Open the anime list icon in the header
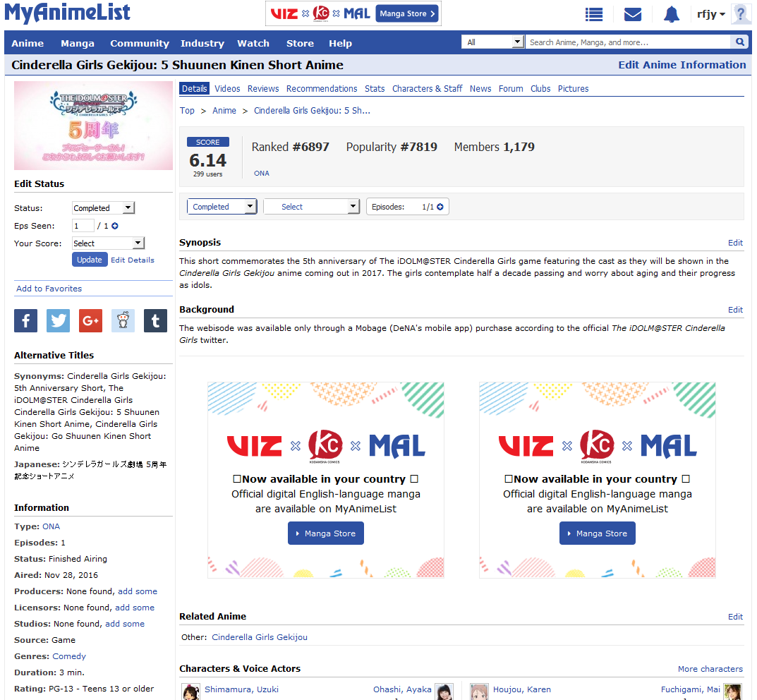The width and height of the screenshot is (757, 700). point(593,15)
